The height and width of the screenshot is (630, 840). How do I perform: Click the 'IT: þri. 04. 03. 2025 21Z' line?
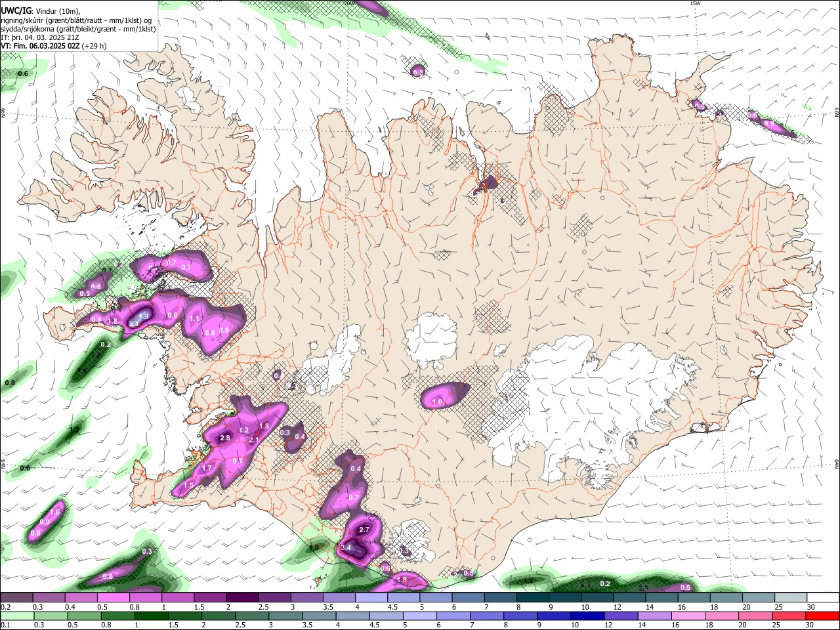tap(41, 37)
